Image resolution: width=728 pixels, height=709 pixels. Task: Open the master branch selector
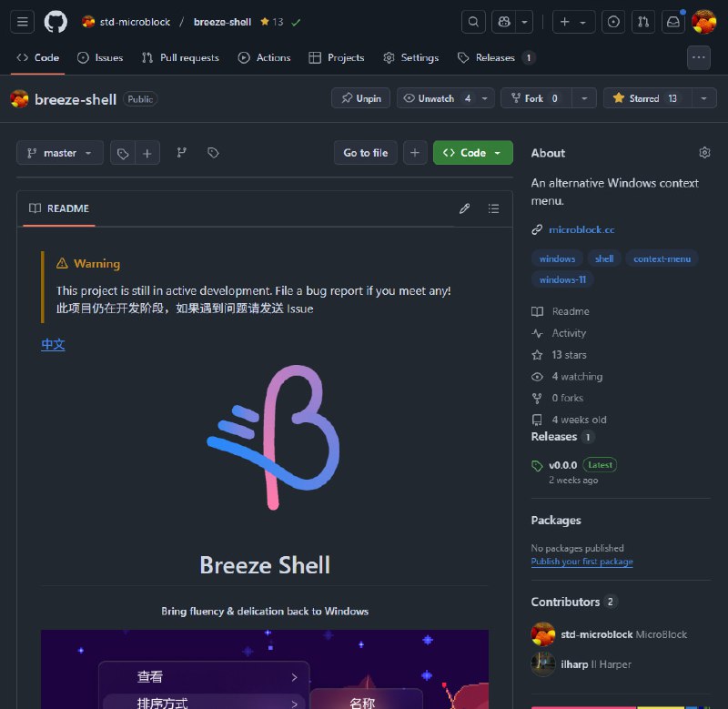click(60, 153)
